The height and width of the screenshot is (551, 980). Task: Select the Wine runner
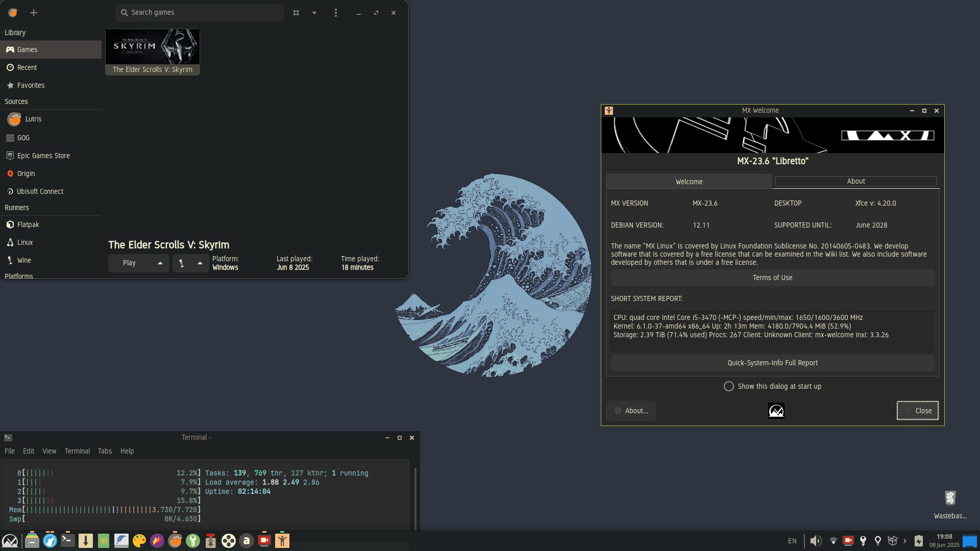[x=24, y=260]
